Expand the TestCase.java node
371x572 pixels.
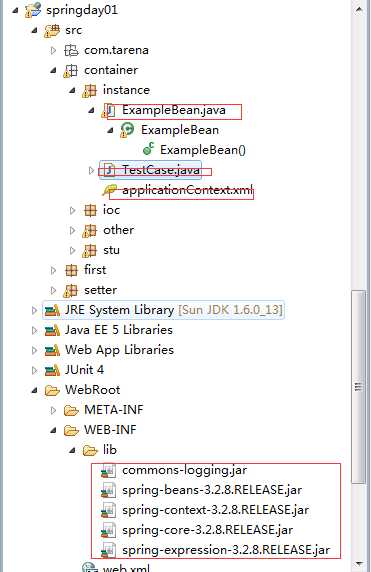91,170
